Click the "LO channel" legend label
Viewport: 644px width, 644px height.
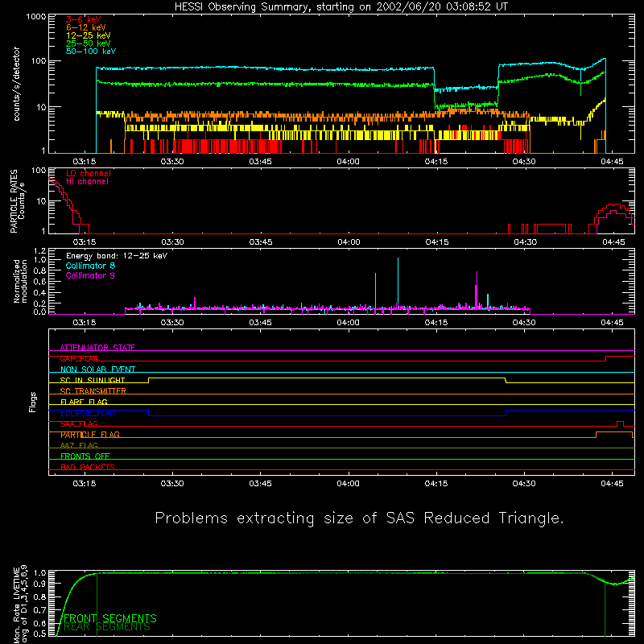pyautogui.click(x=89, y=173)
